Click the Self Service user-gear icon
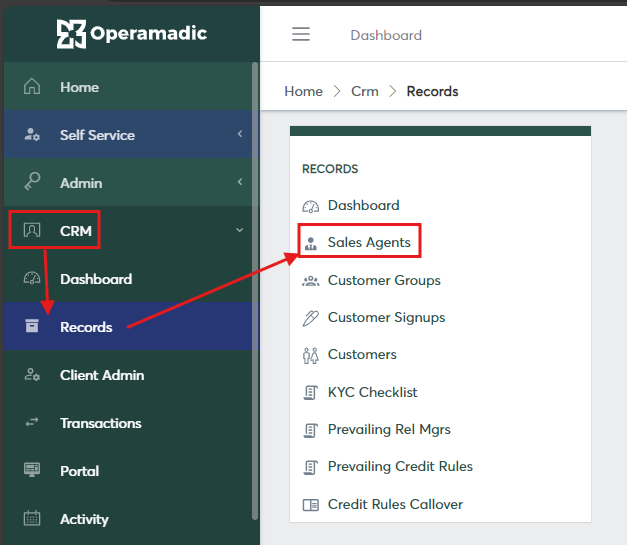The width and height of the screenshot is (627, 545). [x=32, y=134]
